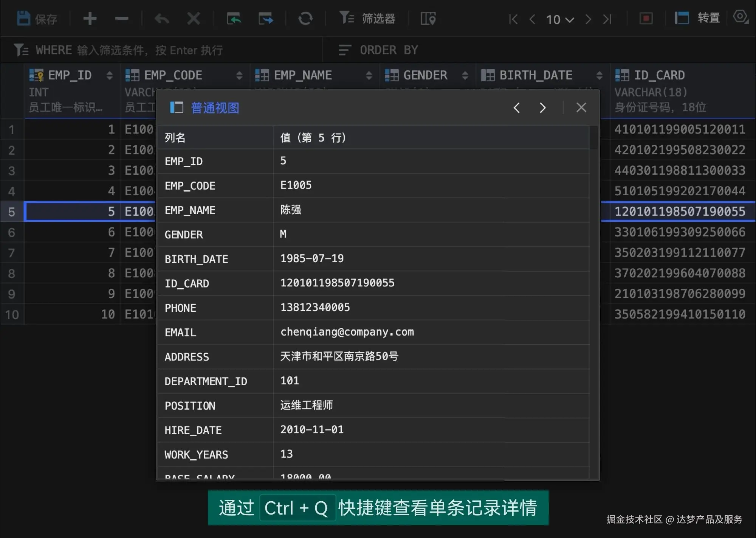
Task: Add a new row with plus icon
Action: [90, 18]
